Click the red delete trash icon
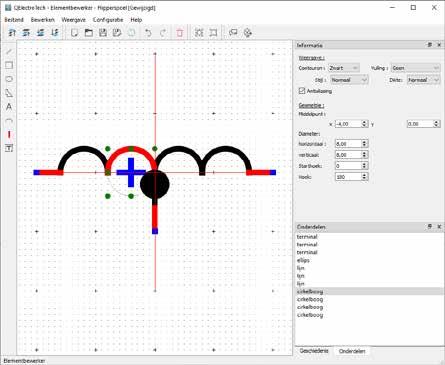 pyautogui.click(x=180, y=33)
